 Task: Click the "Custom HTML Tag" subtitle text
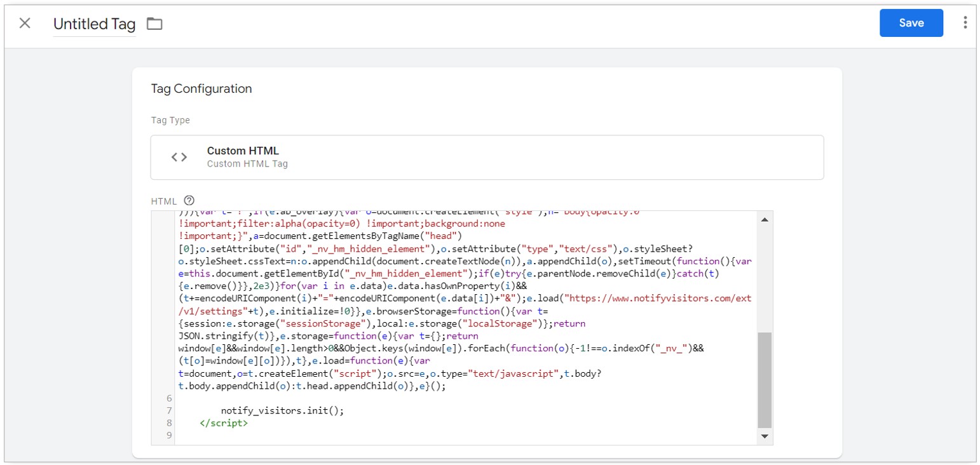(247, 164)
